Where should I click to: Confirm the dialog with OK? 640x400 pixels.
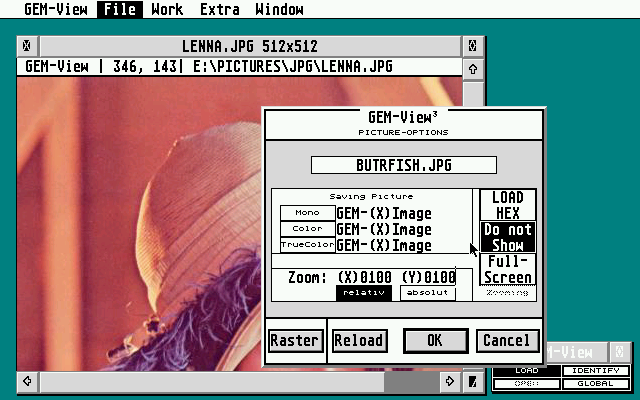(x=436, y=340)
